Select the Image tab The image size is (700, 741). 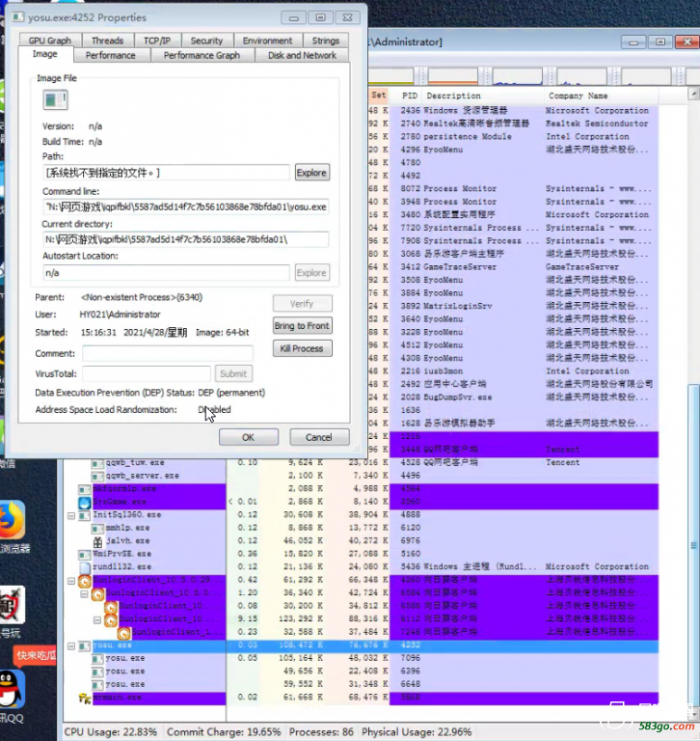pyautogui.click(x=45, y=54)
